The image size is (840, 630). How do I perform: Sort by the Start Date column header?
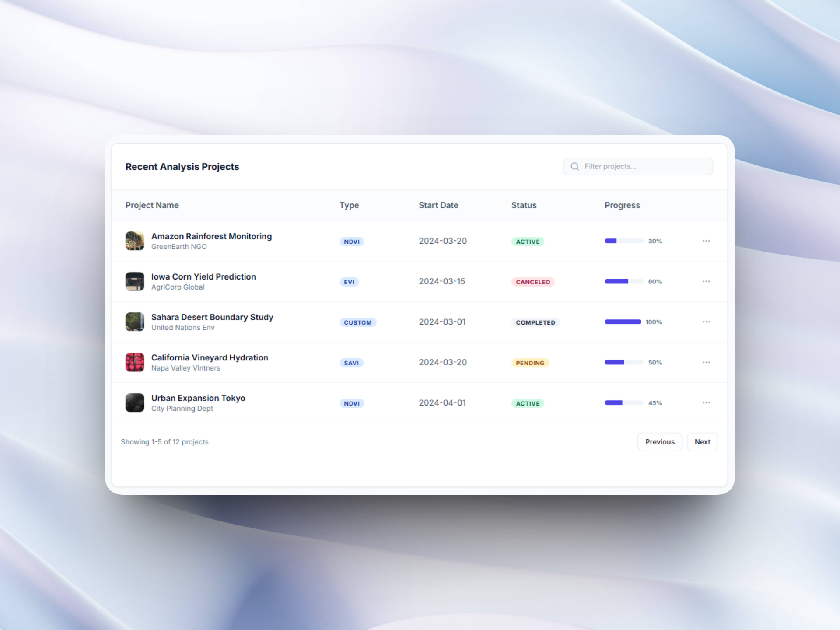pos(438,205)
